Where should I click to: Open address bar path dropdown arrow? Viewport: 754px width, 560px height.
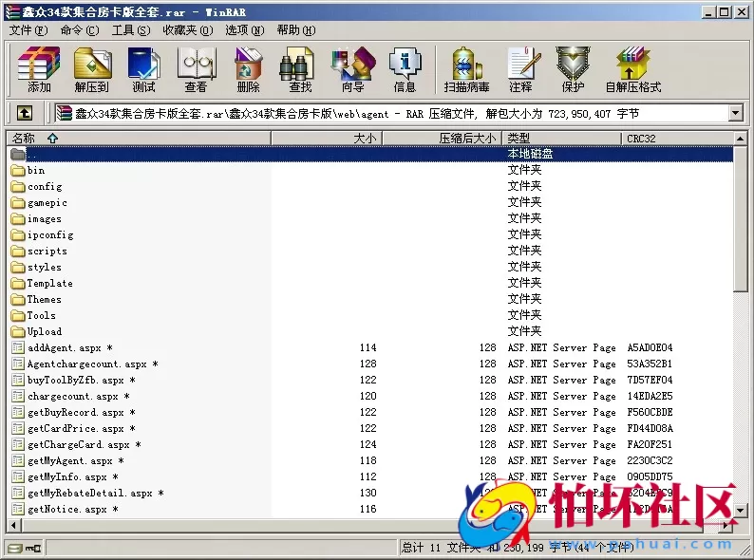735,114
